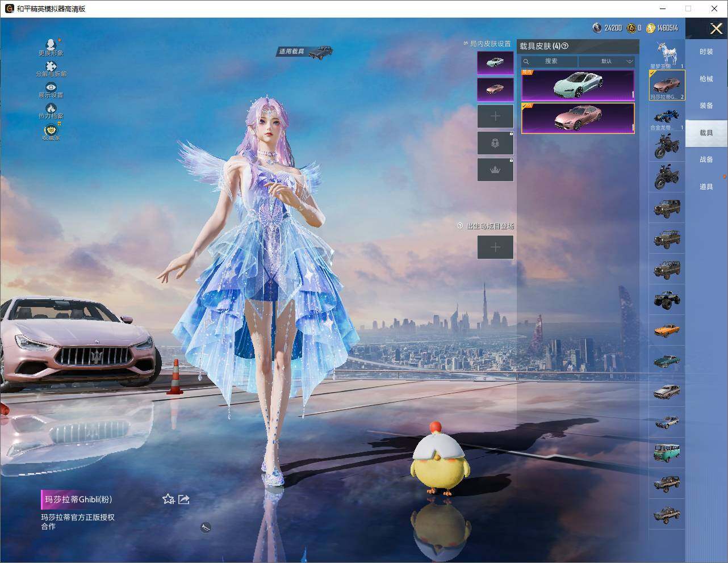
Task: Expand the 默认 sort dropdown
Action: pyautogui.click(x=606, y=61)
